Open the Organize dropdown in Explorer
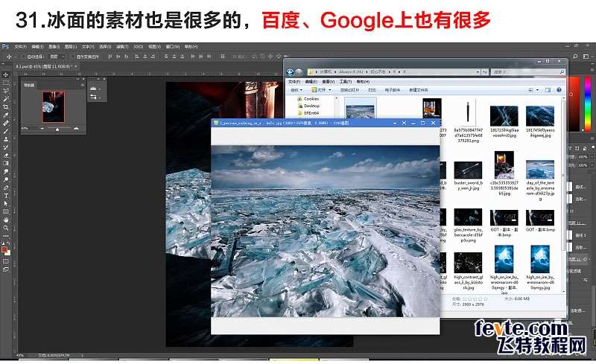 click(296, 90)
